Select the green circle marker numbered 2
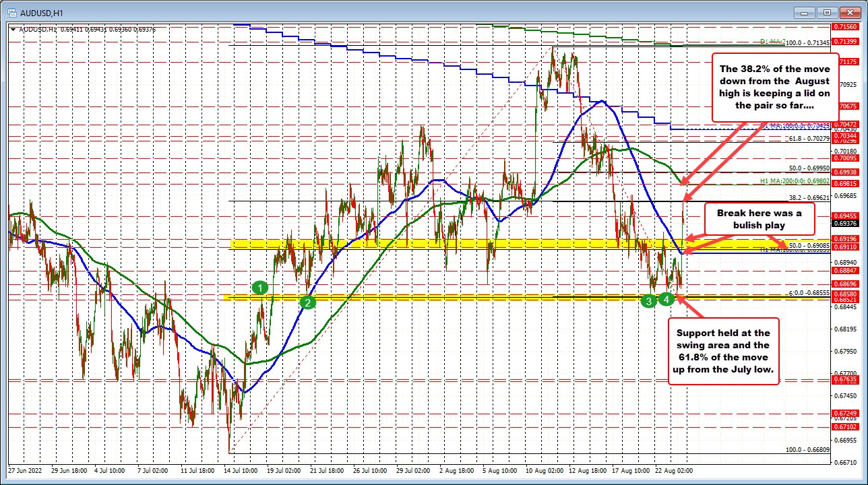The image size is (868, 485). [307, 302]
